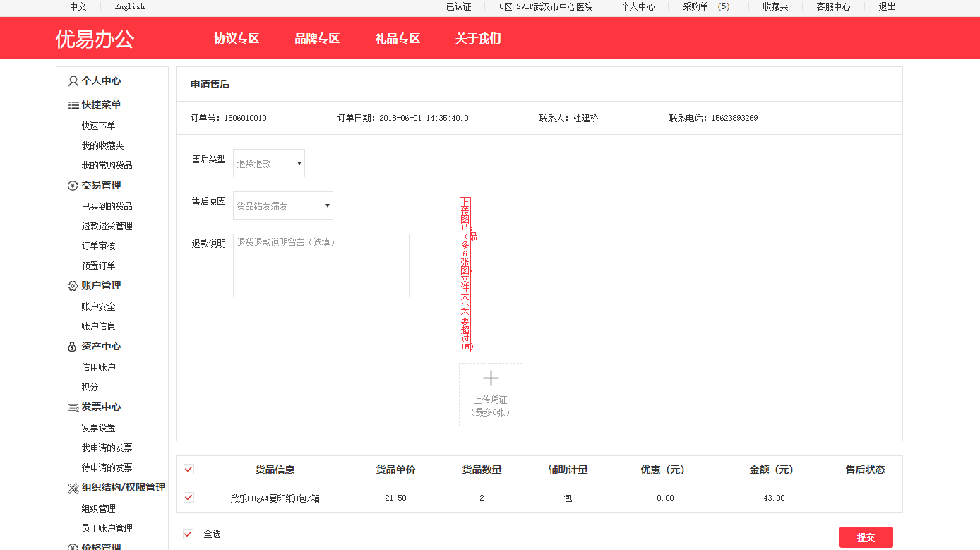Screen dimensions: 980x550
Task: Open the 协议专区 menu in the header
Action: [237, 38]
